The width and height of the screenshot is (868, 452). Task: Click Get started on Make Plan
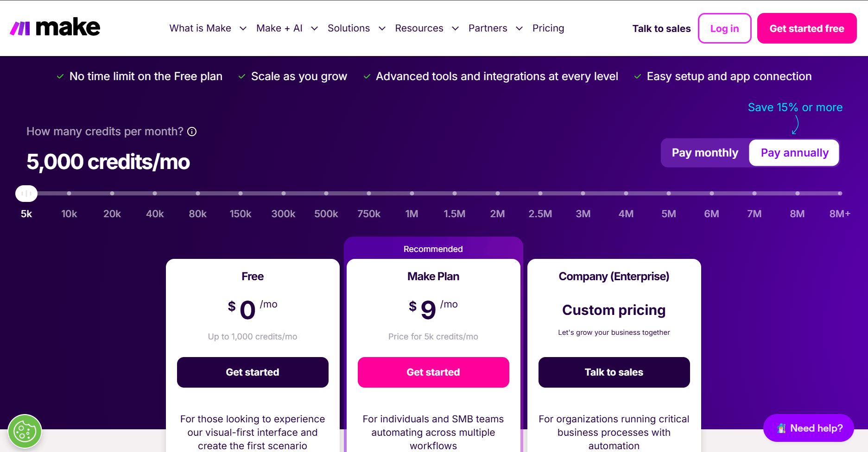[433, 372]
